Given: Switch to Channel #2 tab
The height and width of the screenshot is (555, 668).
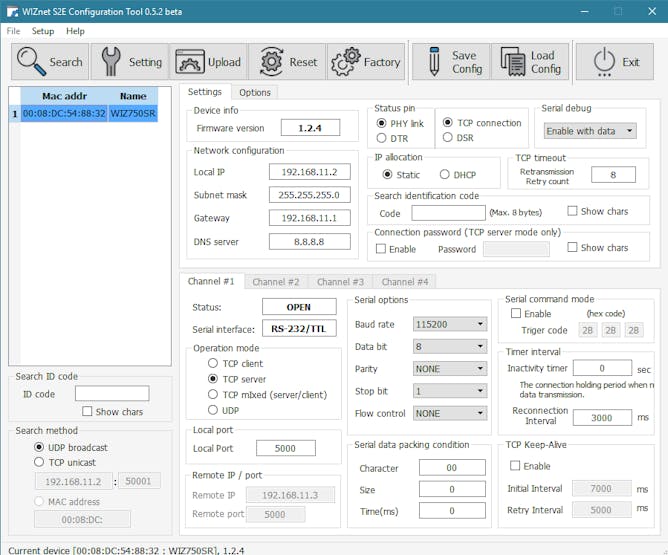Looking at the screenshot, I should [x=276, y=282].
